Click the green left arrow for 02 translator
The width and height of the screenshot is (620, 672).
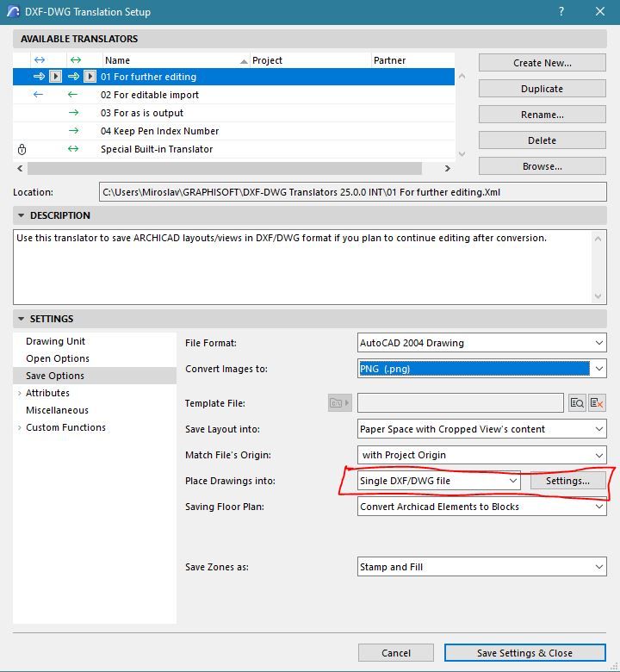click(x=72, y=94)
